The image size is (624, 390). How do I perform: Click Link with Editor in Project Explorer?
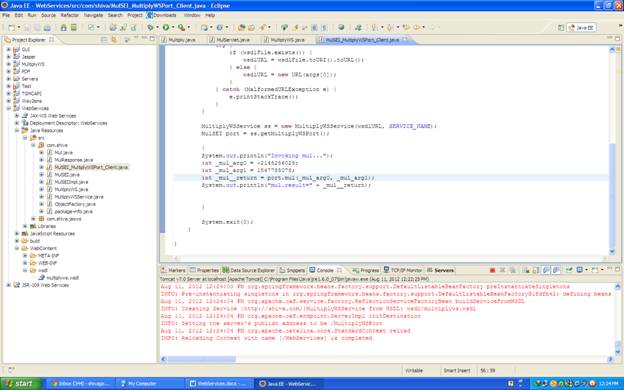114,39
